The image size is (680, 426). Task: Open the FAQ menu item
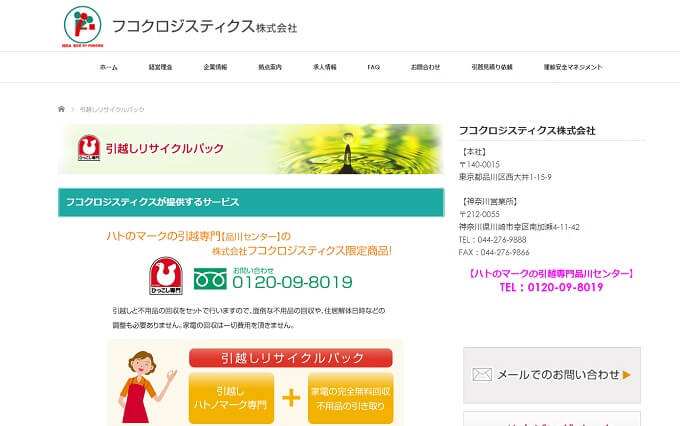click(373, 67)
